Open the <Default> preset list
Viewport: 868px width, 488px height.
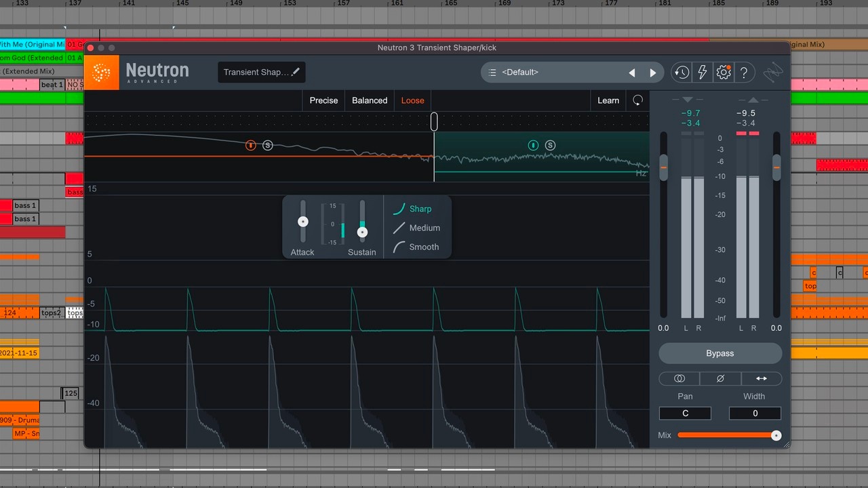click(x=519, y=73)
